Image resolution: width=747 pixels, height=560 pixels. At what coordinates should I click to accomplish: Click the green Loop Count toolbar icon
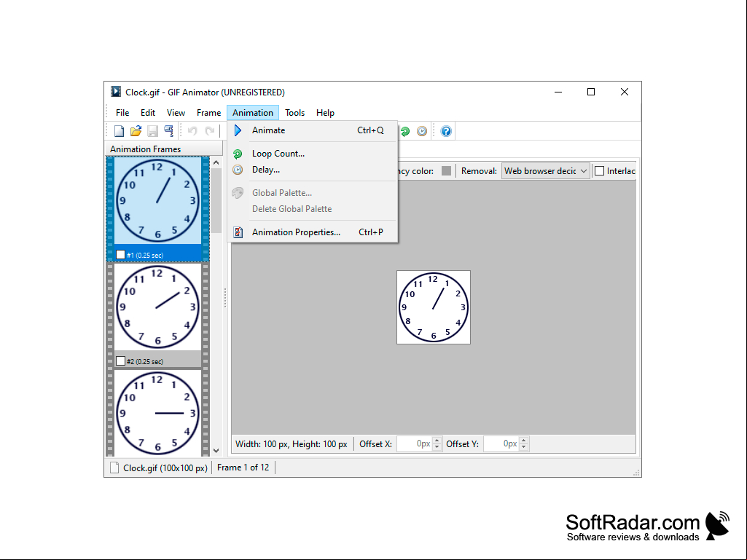coord(405,131)
